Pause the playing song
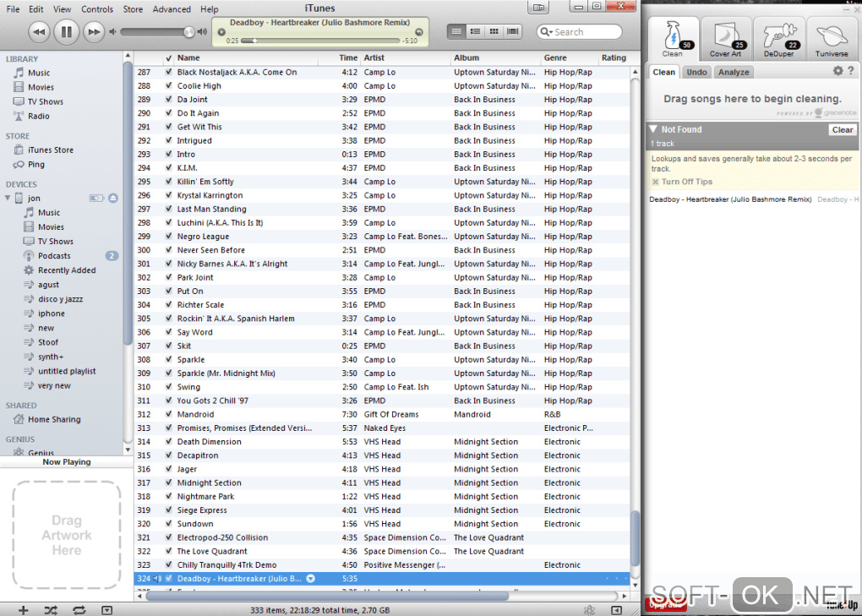862x616 pixels. 67,32
